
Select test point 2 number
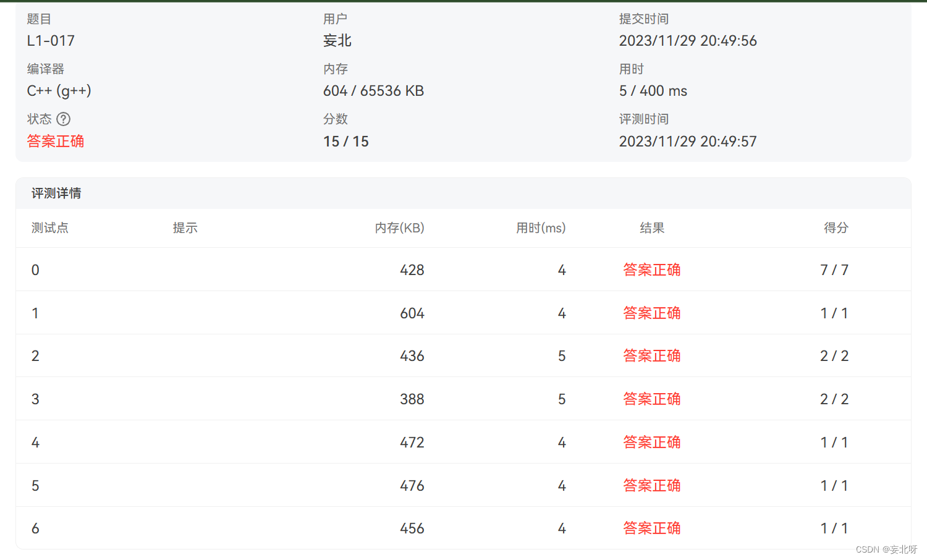click(35, 356)
